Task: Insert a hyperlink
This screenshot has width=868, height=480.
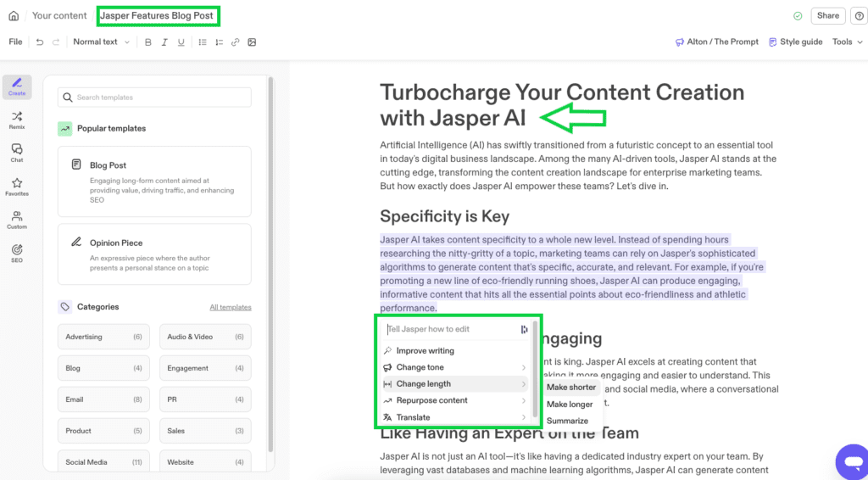Action: click(x=236, y=42)
